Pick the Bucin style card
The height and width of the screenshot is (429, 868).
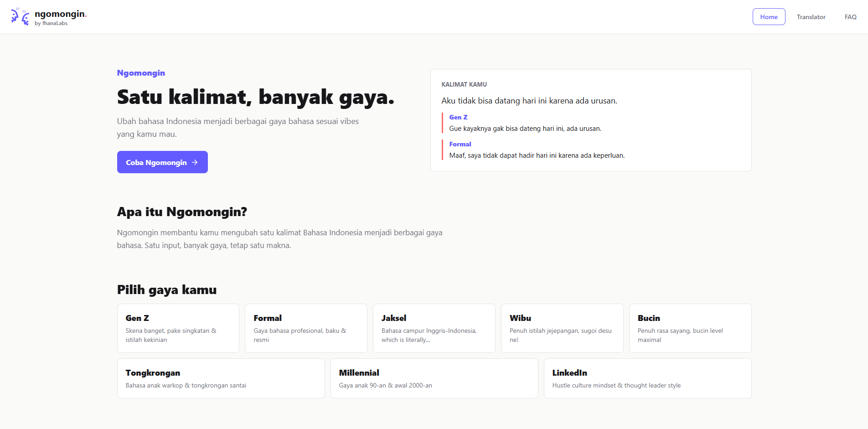coord(690,328)
